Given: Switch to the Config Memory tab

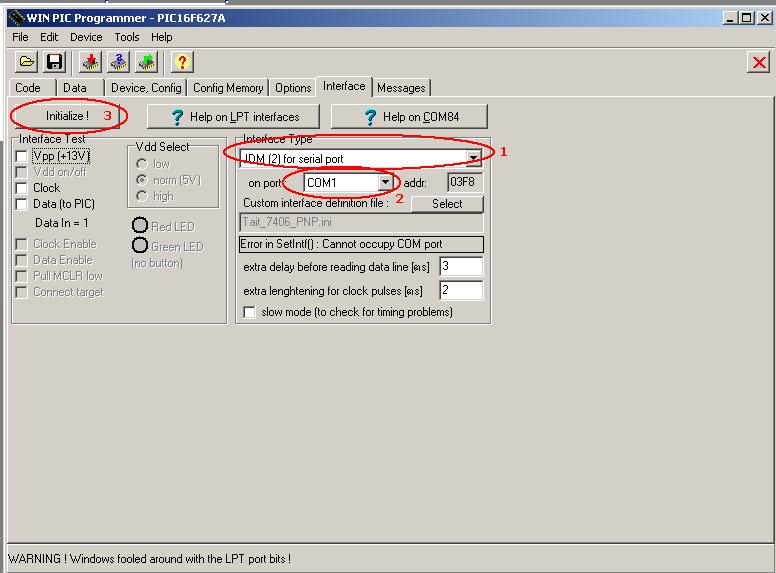Looking at the screenshot, I should click(228, 88).
